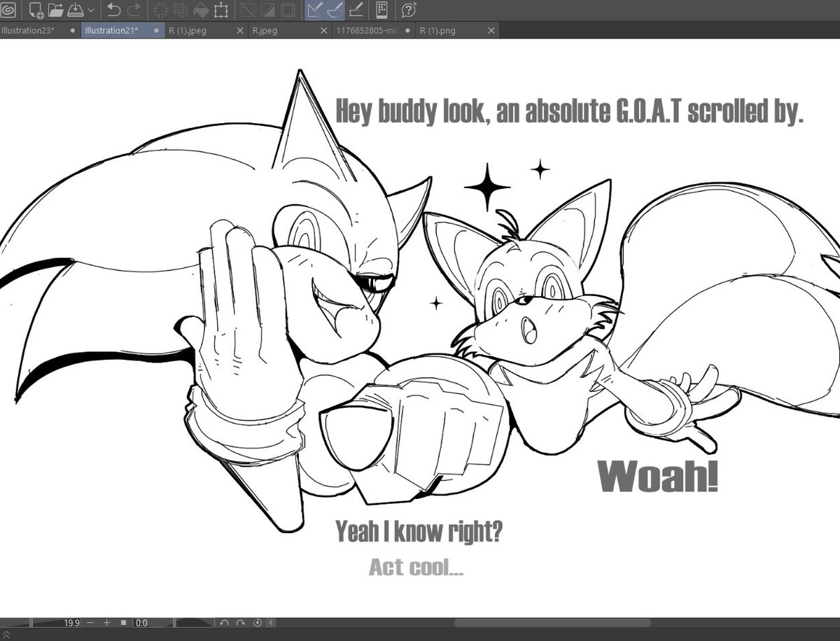Screen dimensions: 840x641
Task: Click the zoom slider in status bar
Action: coord(31,622)
